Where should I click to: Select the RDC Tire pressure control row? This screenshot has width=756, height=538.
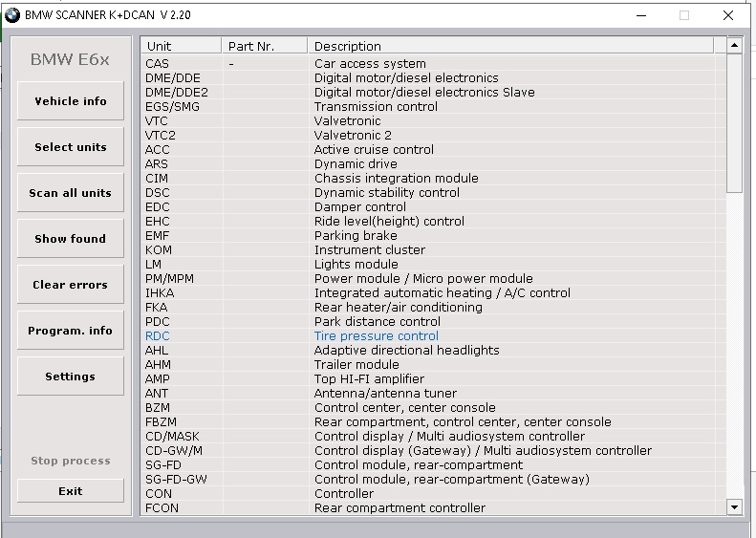tap(376, 336)
